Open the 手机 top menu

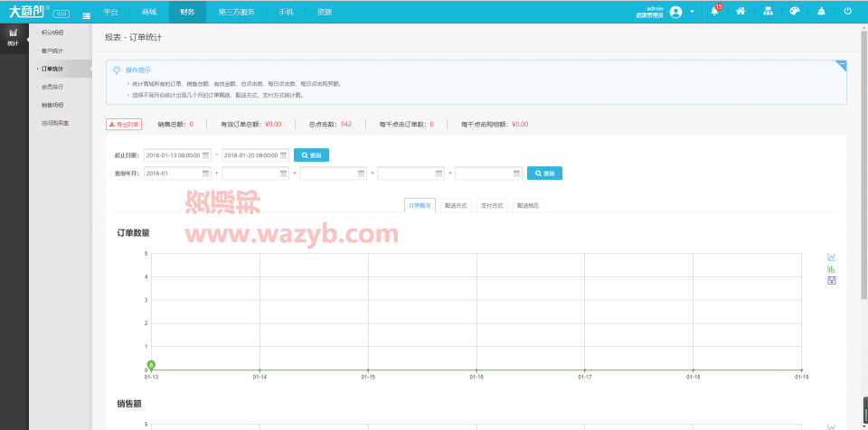[287, 12]
